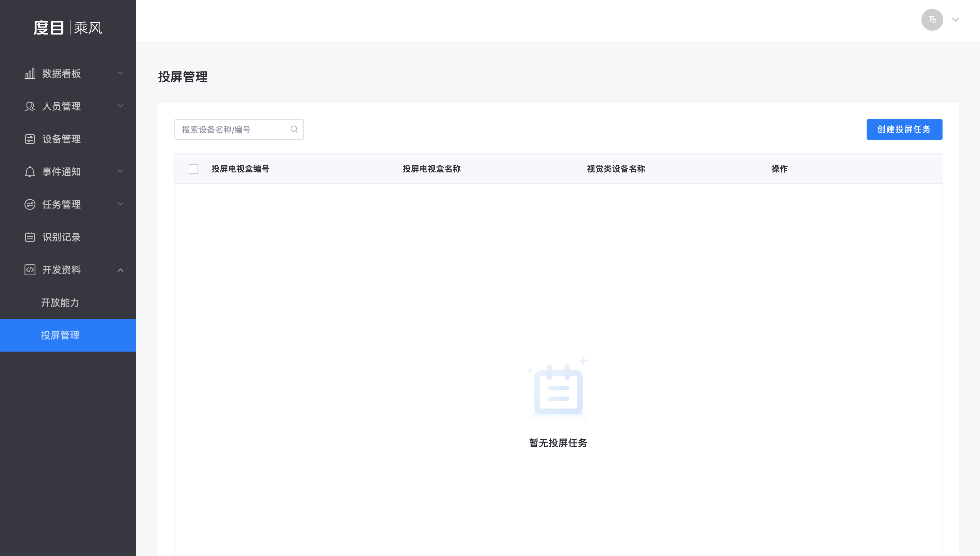Expand the 任务管理 menu chevron
The image size is (980, 556).
121,204
